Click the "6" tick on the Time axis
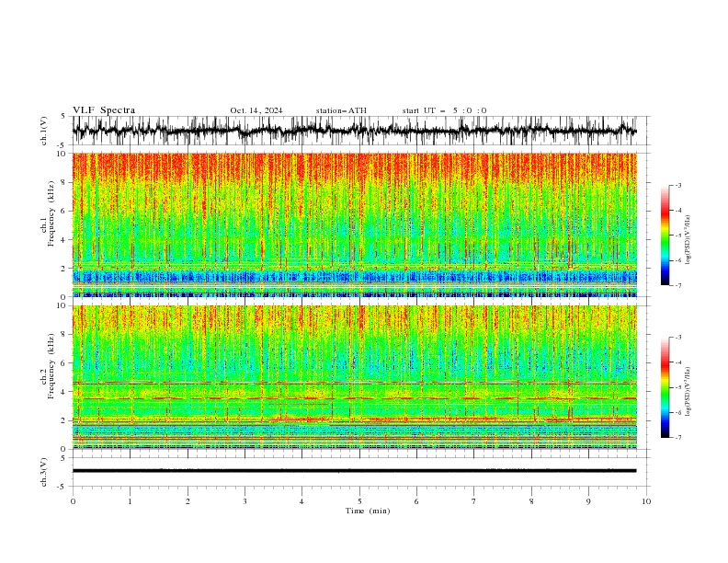The image size is (728, 563). pyautogui.click(x=416, y=501)
